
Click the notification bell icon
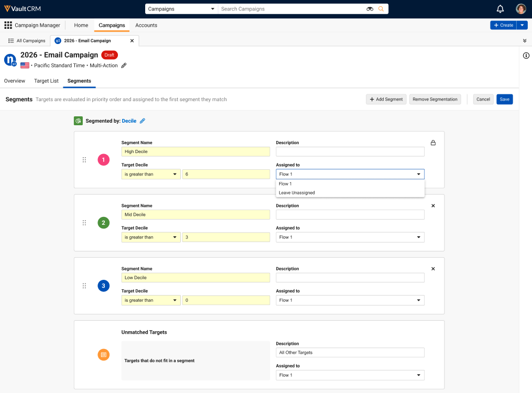[500, 9]
